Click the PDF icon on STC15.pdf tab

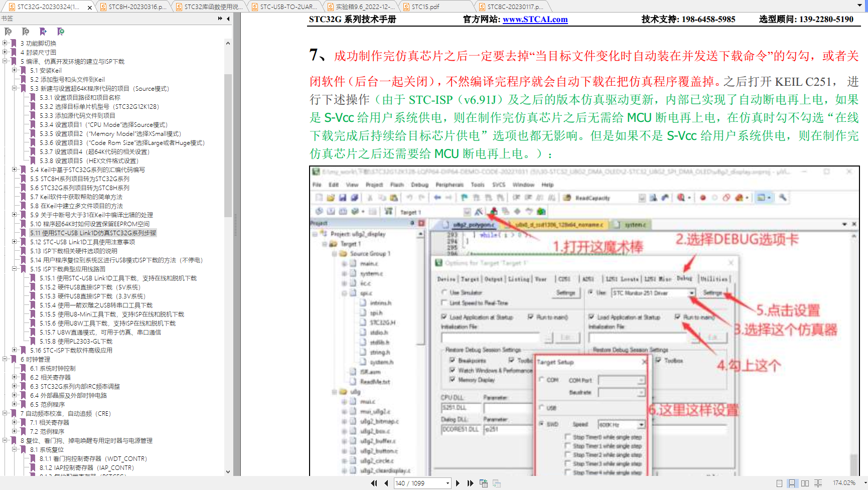[406, 7]
